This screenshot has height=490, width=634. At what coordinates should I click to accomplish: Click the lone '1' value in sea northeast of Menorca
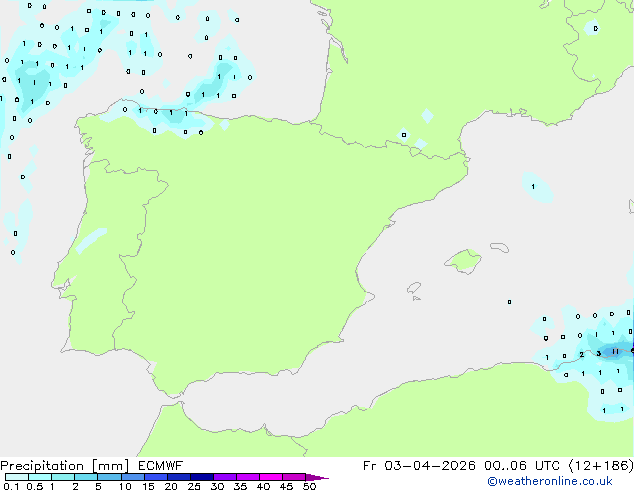533,186
